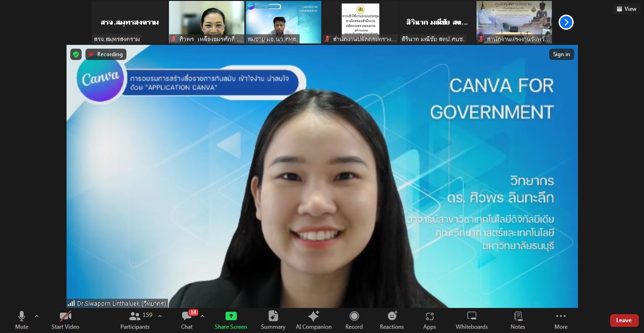Click the red 14 chat notification badge

(193, 312)
